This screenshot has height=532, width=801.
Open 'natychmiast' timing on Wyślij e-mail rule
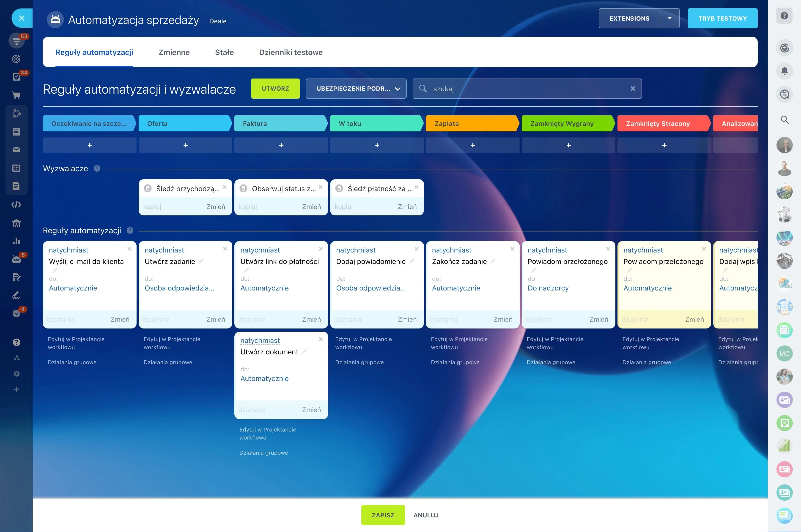pos(69,250)
